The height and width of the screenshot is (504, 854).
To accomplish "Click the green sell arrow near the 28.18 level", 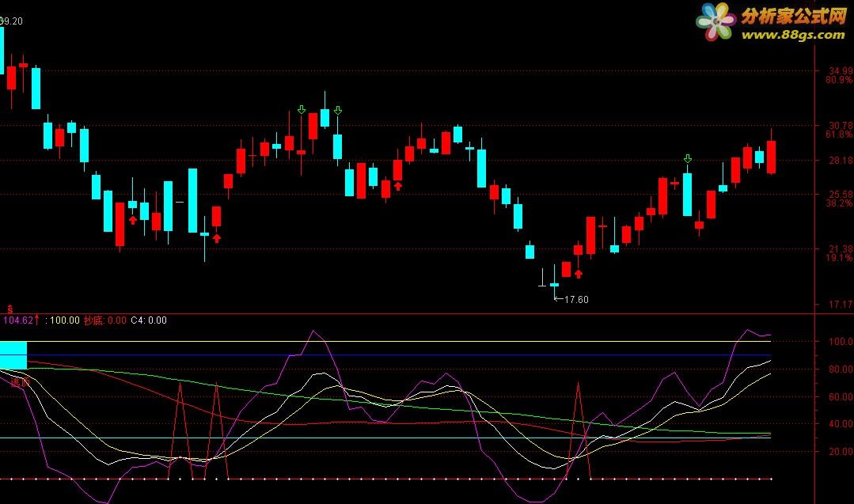I will coord(687,158).
